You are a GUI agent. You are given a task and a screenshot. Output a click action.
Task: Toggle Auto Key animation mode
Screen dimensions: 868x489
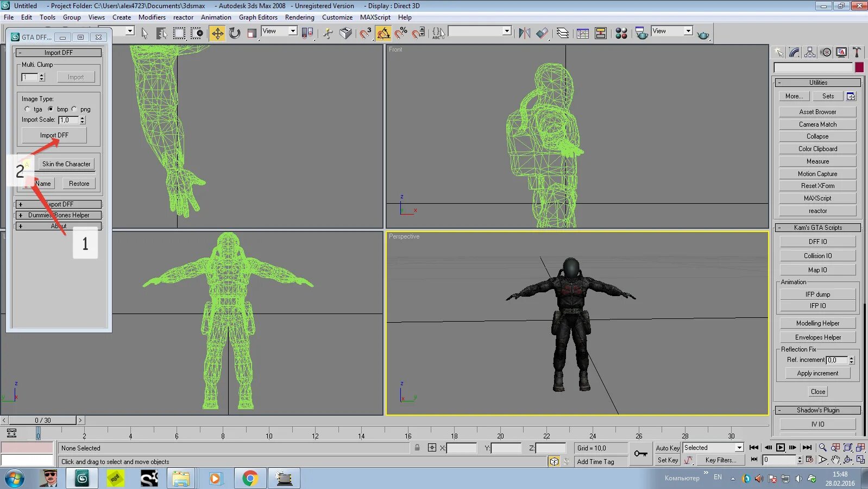(667, 448)
